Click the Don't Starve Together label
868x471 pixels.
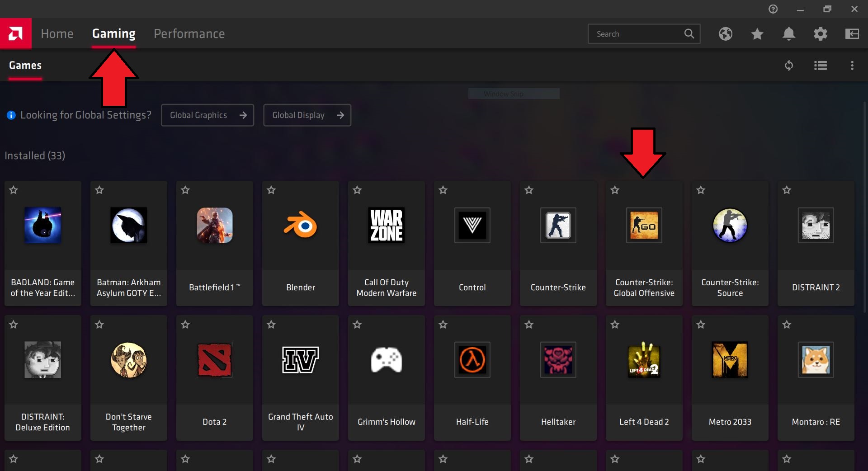(129, 422)
